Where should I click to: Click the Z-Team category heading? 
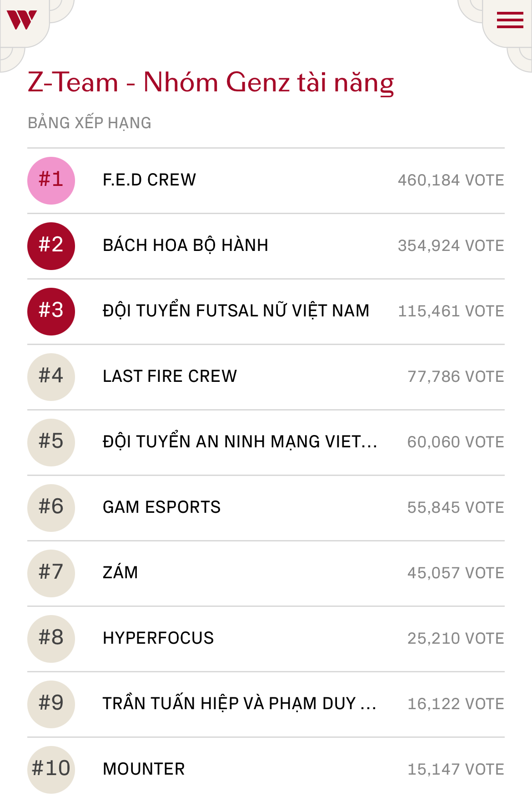click(211, 83)
